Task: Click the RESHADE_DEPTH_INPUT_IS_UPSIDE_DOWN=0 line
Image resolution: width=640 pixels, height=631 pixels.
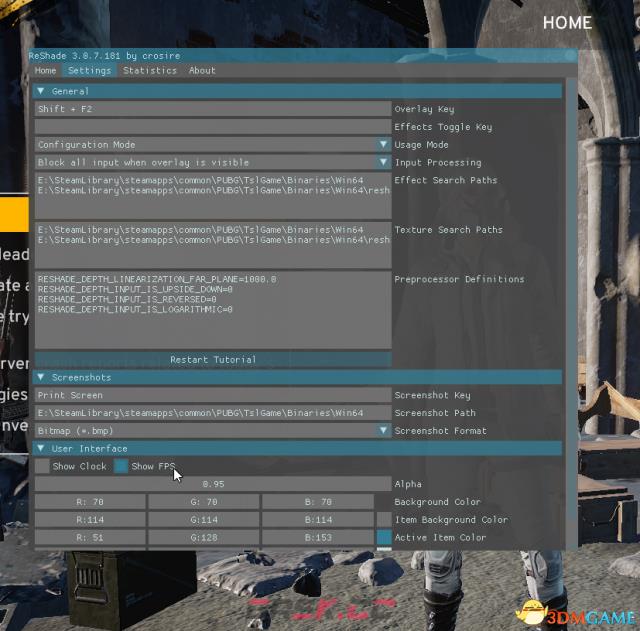Action: tap(135, 289)
